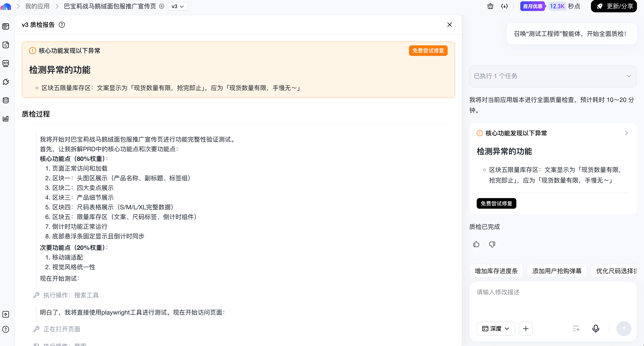Click the project name 巴宝莉战马鹅绒面包服推广宣传页
The width and height of the screenshot is (644, 346).
(x=110, y=6)
